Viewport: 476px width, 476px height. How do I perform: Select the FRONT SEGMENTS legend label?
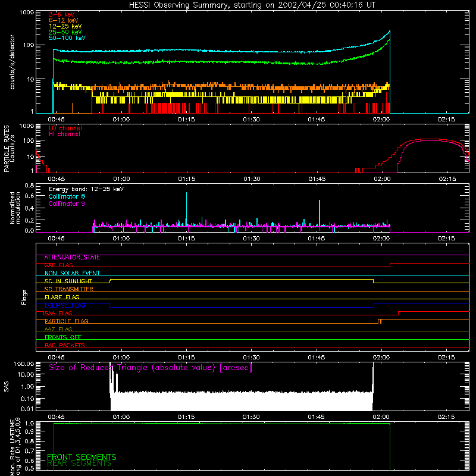[82, 457]
